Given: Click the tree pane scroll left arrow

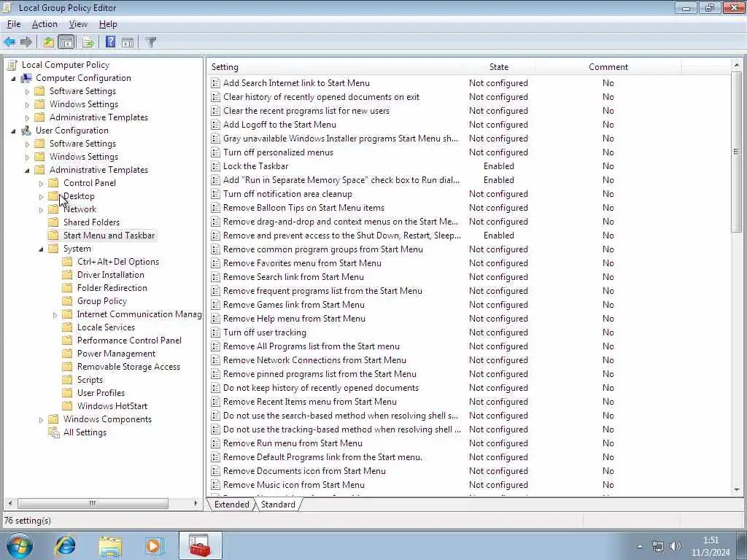Looking at the screenshot, I should [10, 503].
